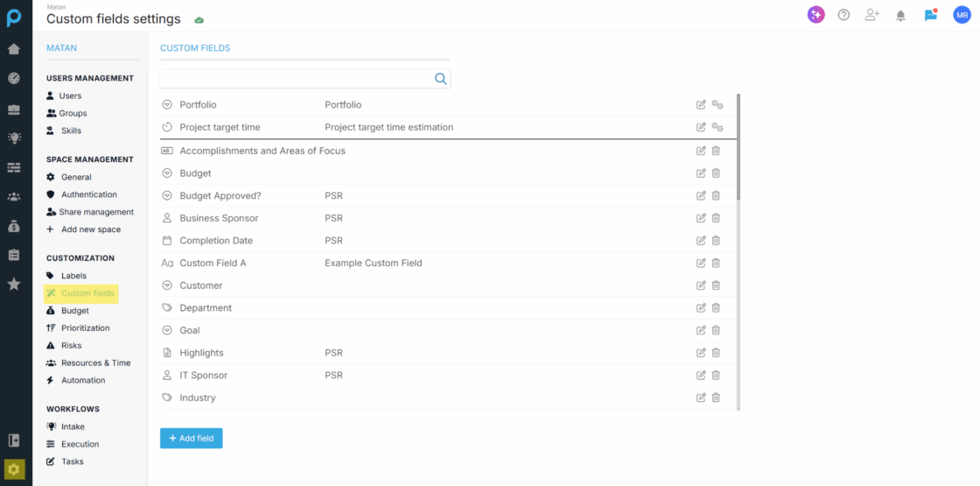Select Automation in Customization menu

82,380
